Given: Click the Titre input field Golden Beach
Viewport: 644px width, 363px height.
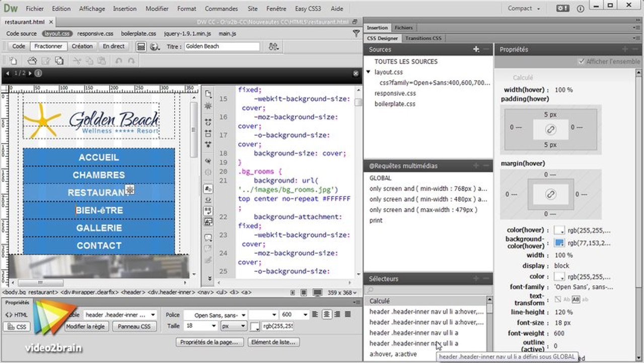Looking at the screenshot, I should coord(222,46).
